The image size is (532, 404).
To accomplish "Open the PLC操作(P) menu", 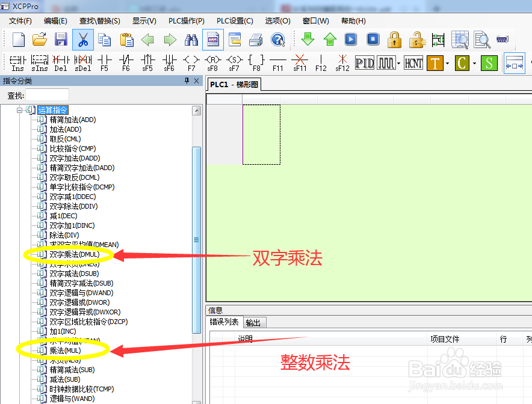I will click(x=187, y=21).
